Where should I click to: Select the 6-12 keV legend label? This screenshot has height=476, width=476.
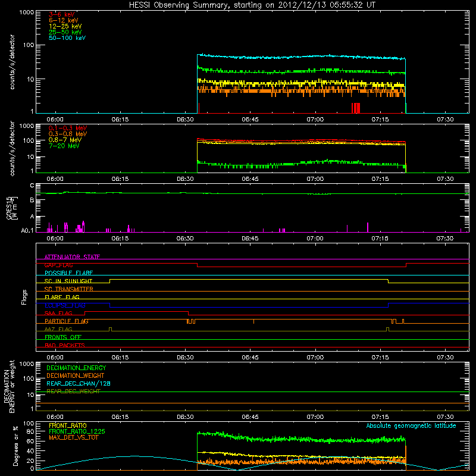point(63,20)
